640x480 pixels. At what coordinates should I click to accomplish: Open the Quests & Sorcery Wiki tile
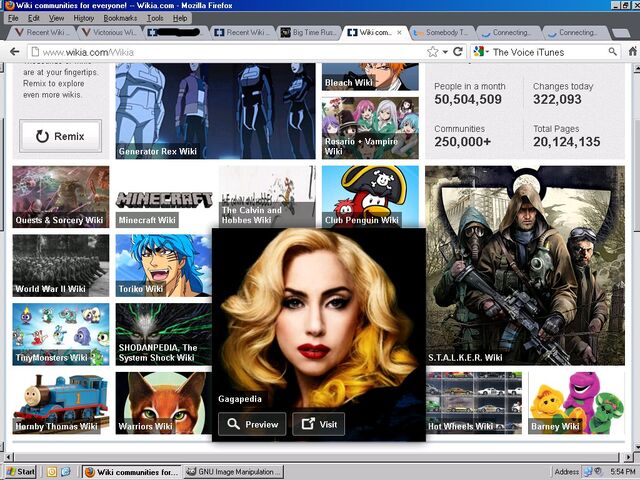(x=61, y=197)
